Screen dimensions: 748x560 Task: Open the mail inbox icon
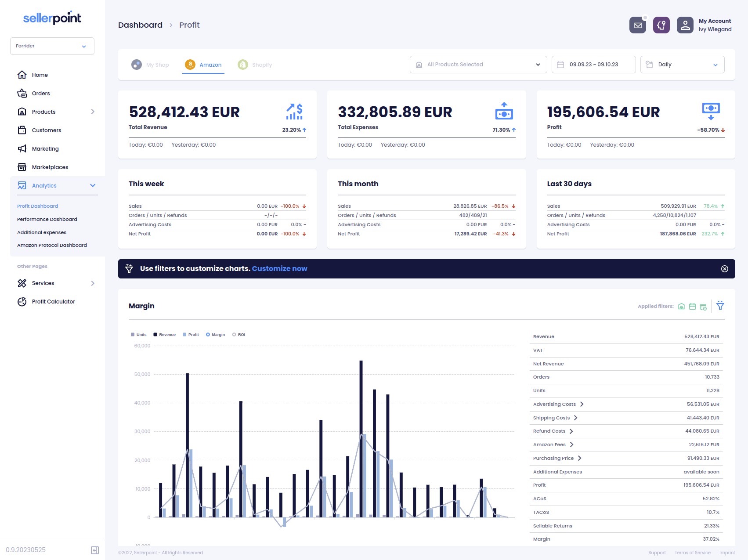[x=638, y=25]
